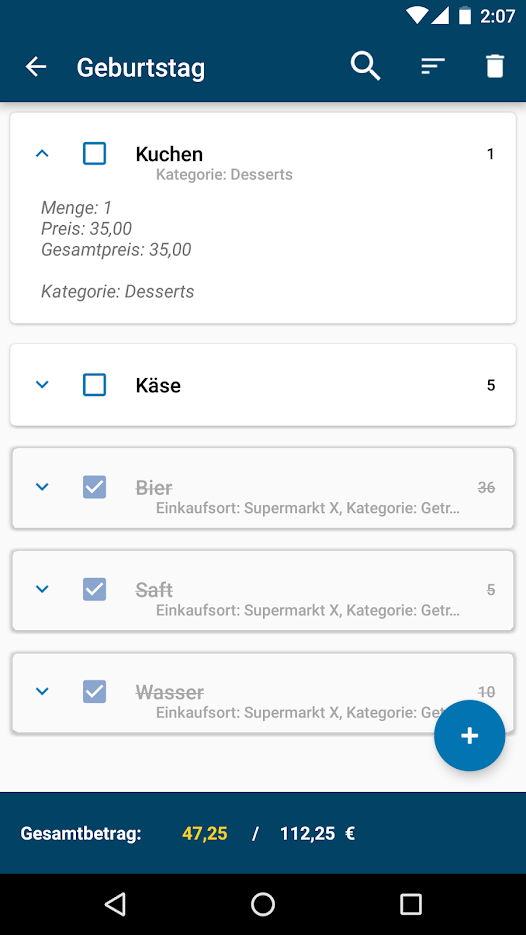Check the Kuchen checkbox
The image size is (526, 935).
pyautogui.click(x=94, y=154)
